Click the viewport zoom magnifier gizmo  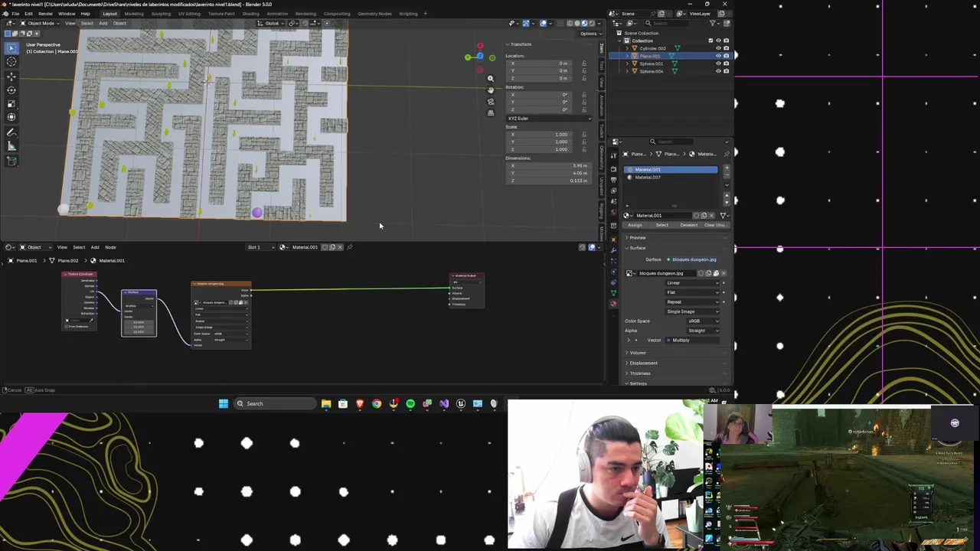point(491,78)
